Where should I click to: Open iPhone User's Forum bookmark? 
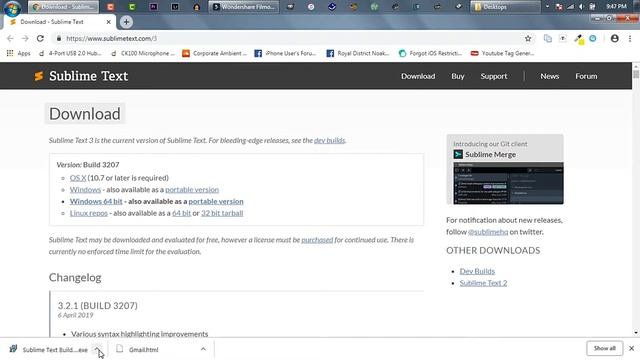coord(285,53)
